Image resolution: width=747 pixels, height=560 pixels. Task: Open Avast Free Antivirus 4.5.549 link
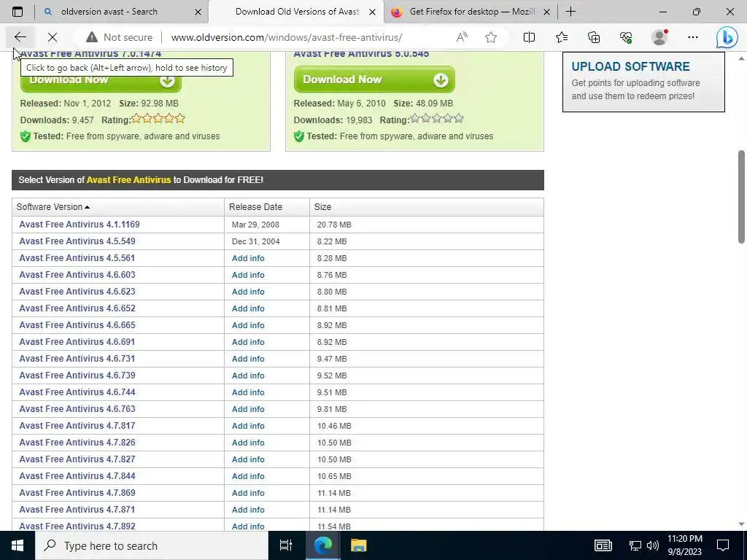(77, 241)
